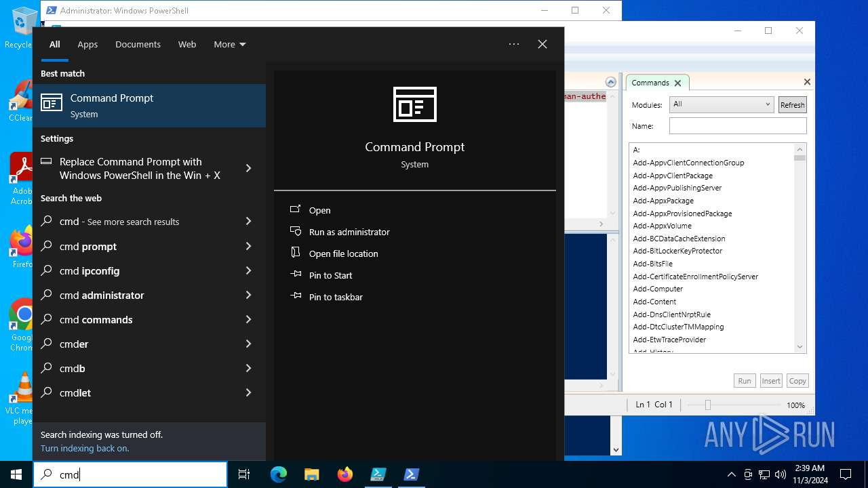
Task: Select the cmdlet web suggestion
Action: coord(149,392)
